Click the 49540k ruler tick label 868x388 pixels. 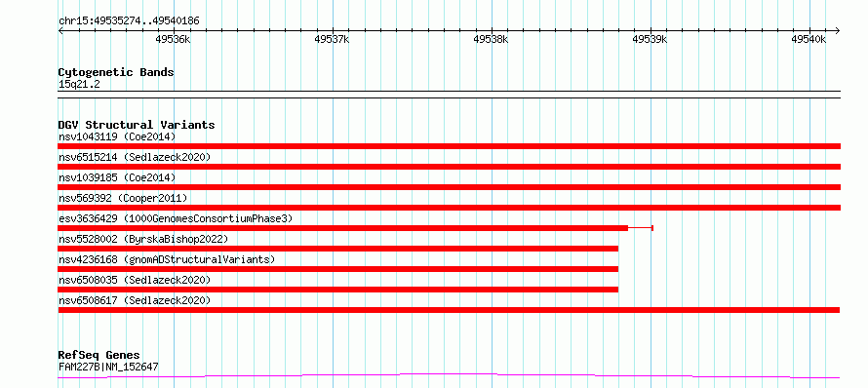(x=809, y=39)
